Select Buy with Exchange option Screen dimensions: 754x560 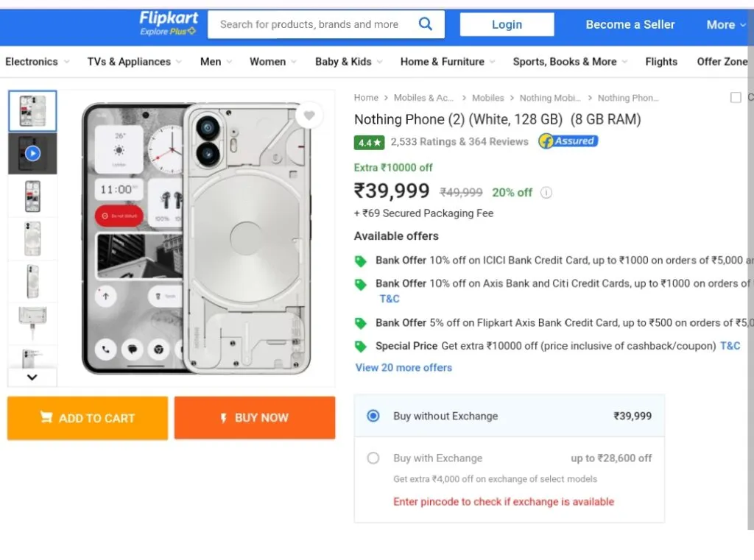tap(373, 458)
